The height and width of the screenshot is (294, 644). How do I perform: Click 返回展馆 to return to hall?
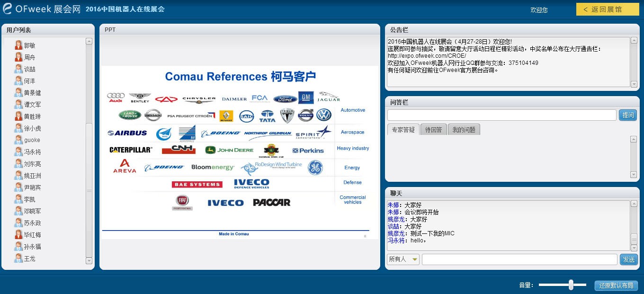pos(608,9)
